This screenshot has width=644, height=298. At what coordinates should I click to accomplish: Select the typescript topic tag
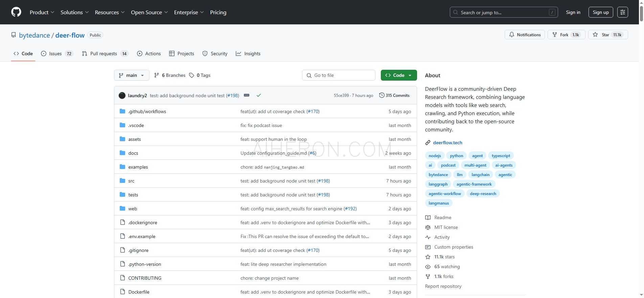click(x=501, y=156)
